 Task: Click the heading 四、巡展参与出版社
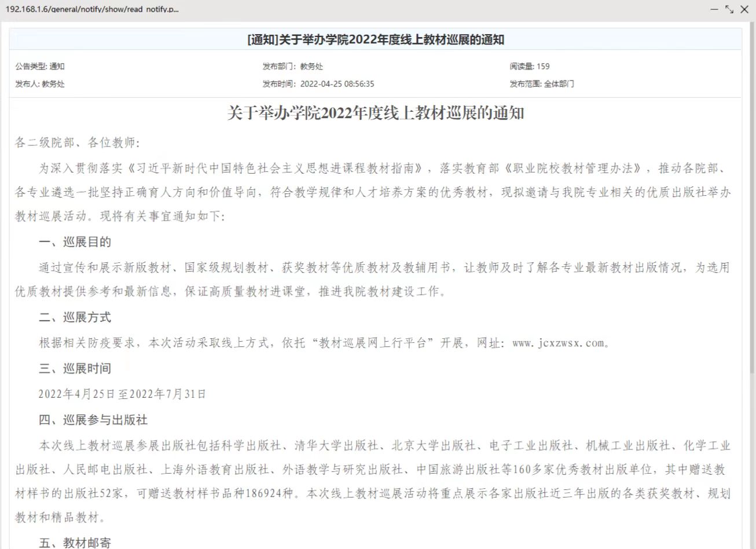click(x=93, y=420)
